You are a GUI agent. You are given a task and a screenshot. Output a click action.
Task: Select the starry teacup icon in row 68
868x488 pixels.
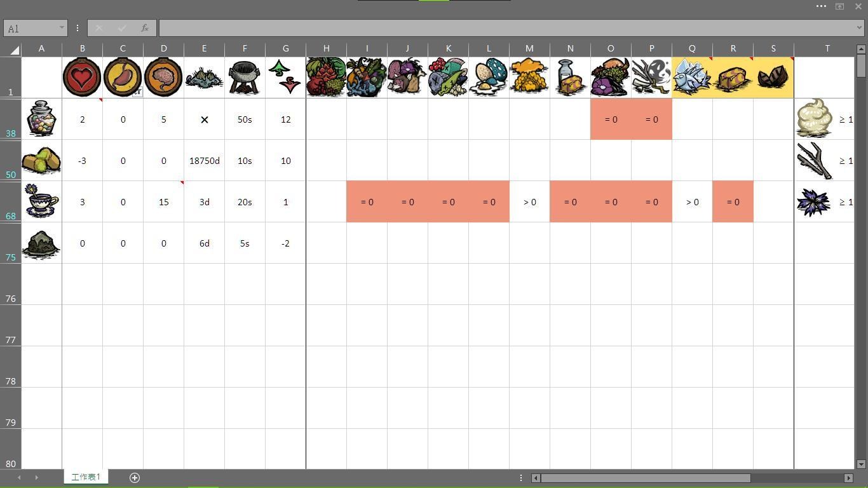[x=41, y=201]
